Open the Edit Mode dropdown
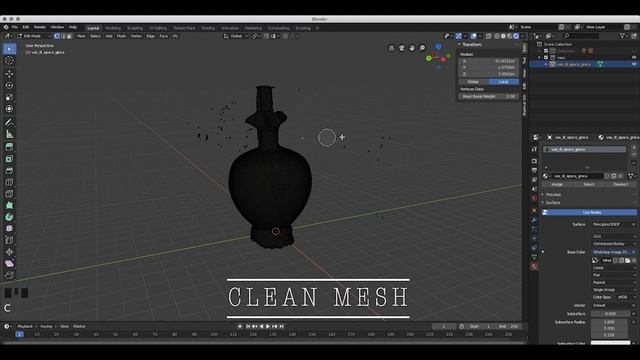This screenshot has width=640, height=360. pos(33,36)
